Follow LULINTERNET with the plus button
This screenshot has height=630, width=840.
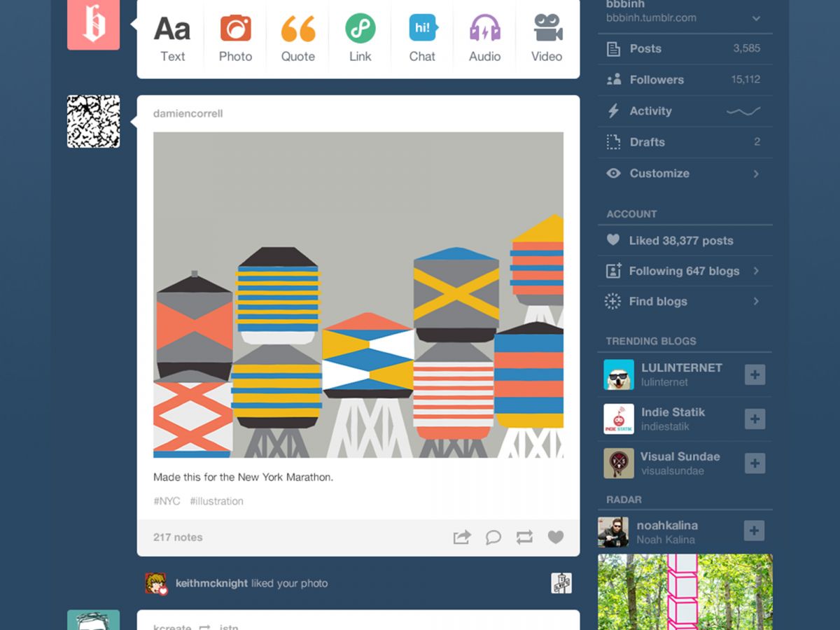tap(755, 374)
